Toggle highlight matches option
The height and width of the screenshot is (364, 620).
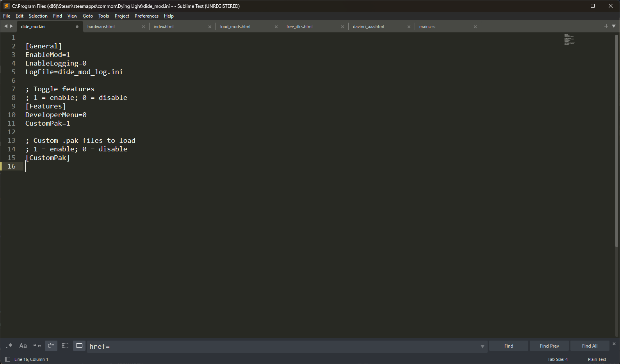click(79, 346)
